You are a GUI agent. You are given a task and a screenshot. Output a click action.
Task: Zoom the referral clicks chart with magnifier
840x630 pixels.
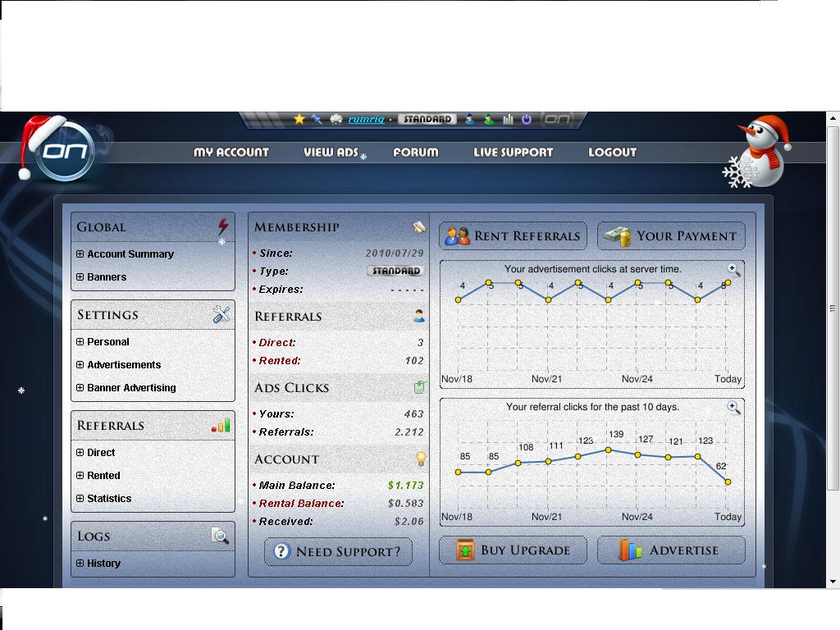click(x=733, y=408)
